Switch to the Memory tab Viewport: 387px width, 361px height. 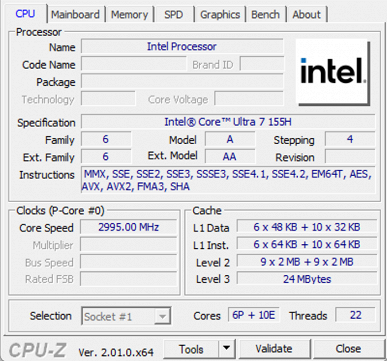click(x=130, y=15)
